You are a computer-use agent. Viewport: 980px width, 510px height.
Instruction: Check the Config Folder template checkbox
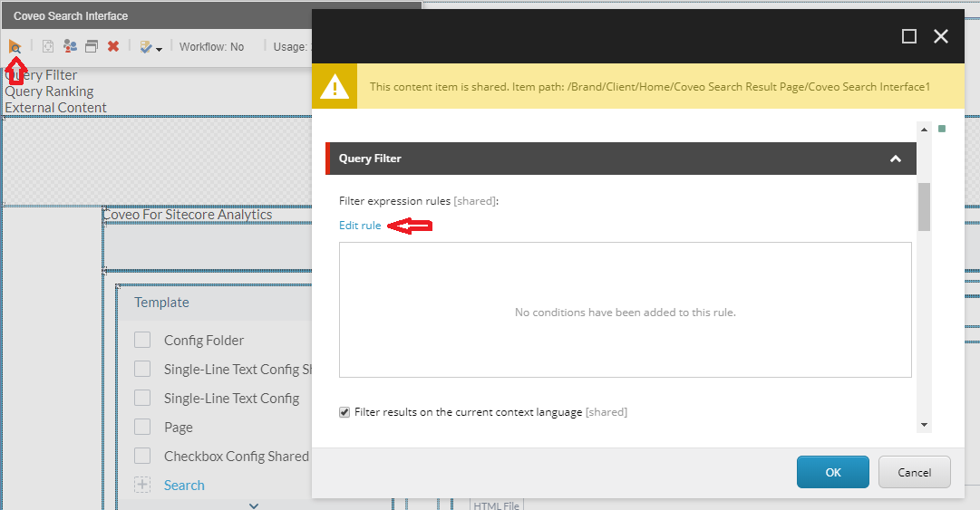(x=142, y=340)
